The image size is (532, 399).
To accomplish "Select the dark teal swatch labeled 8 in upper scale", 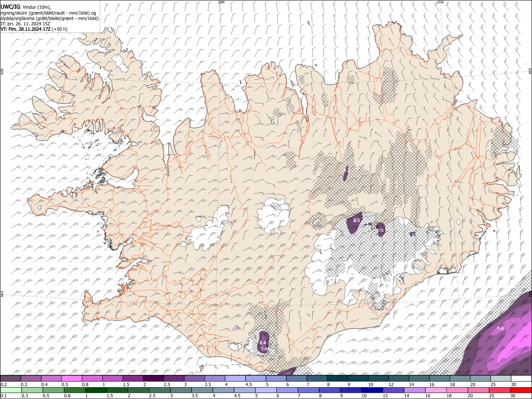I will tap(337, 379).
